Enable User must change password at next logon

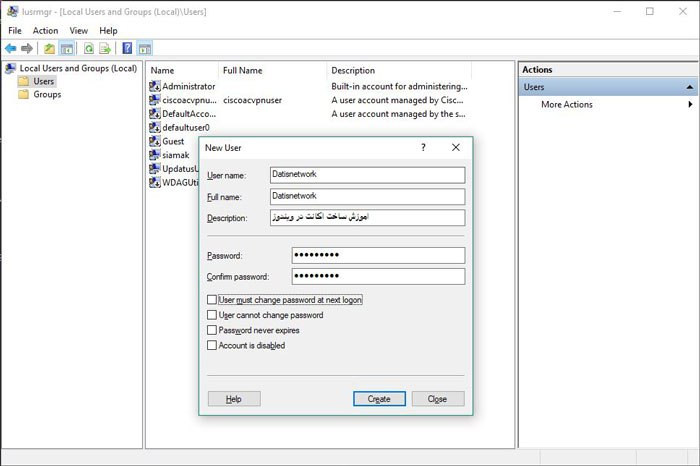pos(212,299)
